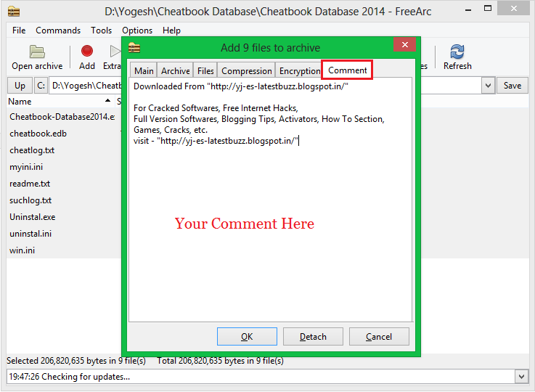The width and height of the screenshot is (535, 392).
Task: Open the Options menu
Action: [137, 30]
